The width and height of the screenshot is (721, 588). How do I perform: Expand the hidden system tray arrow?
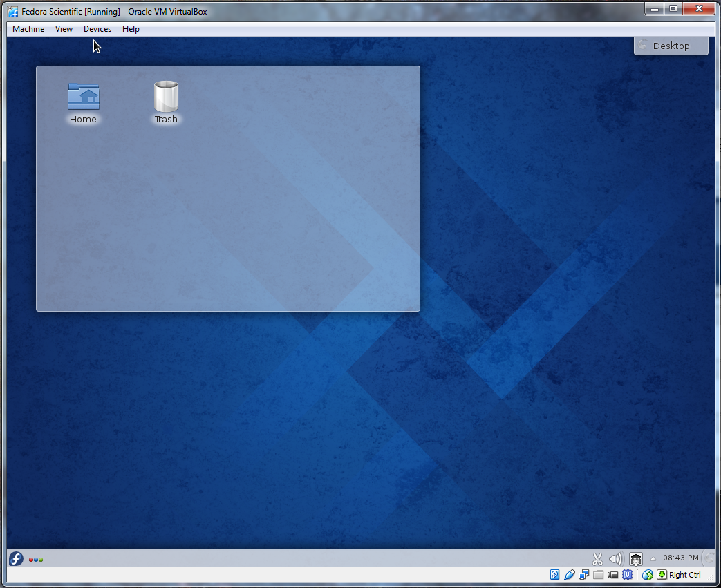click(653, 559)
